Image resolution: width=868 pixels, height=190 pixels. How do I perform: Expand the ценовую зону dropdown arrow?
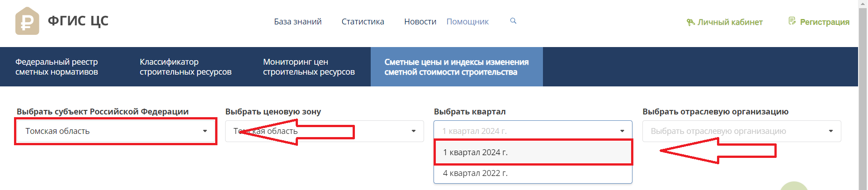413,131
